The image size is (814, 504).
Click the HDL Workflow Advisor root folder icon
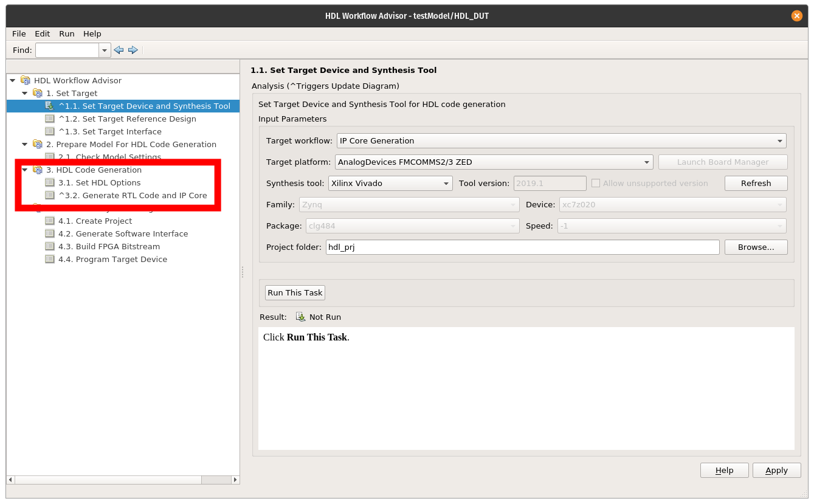tap(26, 80)
